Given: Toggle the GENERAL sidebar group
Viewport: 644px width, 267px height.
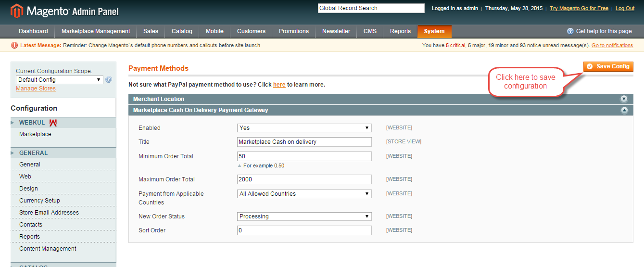Looking at the screenshot, I should coord(63,153).
